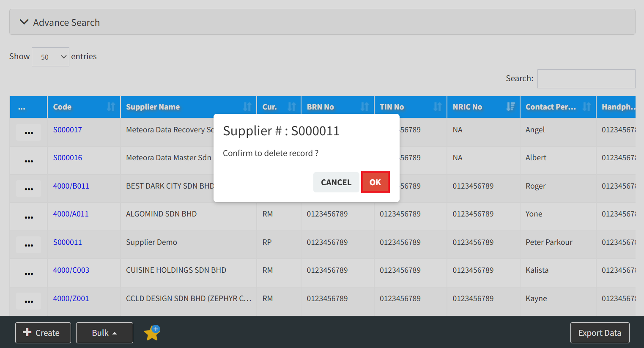Open the Bulk actions dropdown
644x348 pixels.
click(x=104, y=333)
